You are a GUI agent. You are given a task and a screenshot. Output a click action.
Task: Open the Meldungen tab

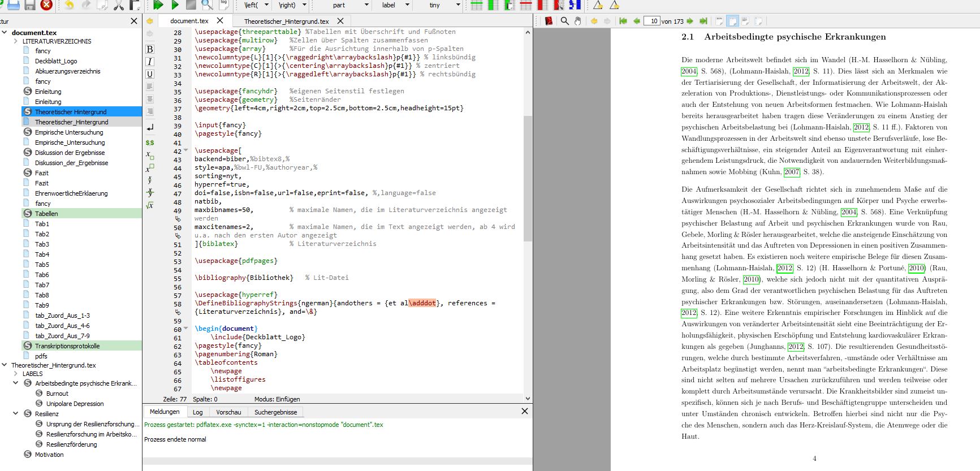[x=165, y=412]
